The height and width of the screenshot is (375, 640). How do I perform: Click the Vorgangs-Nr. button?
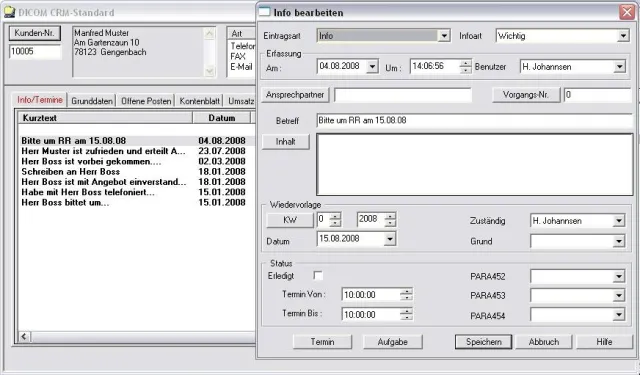526,95
